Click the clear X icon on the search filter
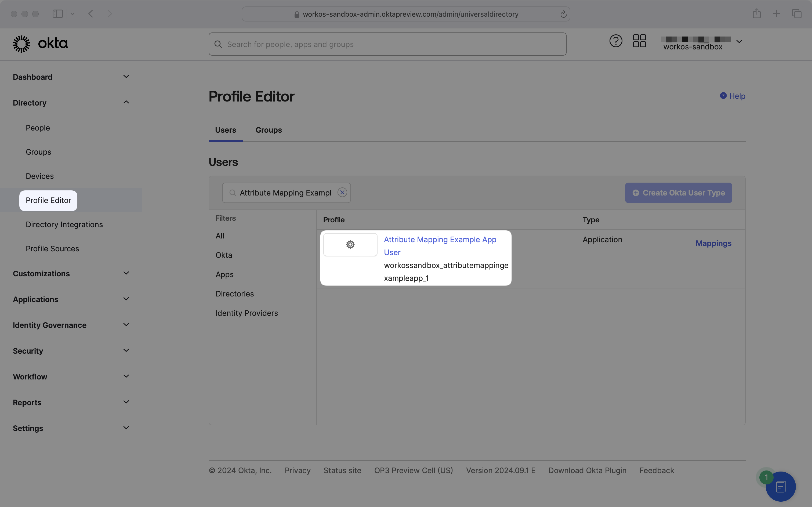 pos(343,193)
